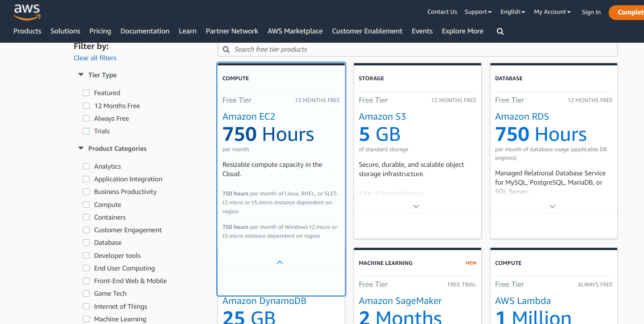Image resolution: width=644 pixels, height=324 pixels.
Task: Enable the Game Tech checkbox
Action: 86,294
